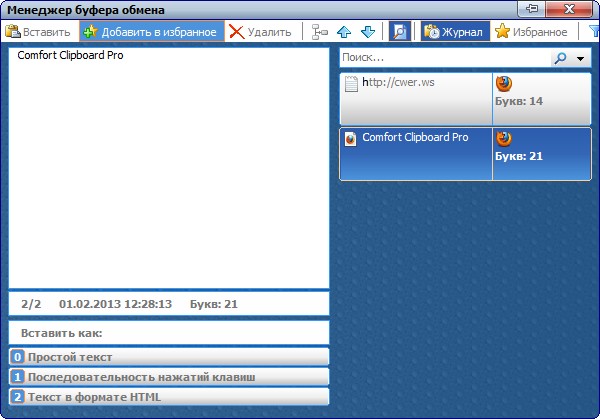Click the search magnifier icon
600x419 pixels.
[x=560, y=58]
